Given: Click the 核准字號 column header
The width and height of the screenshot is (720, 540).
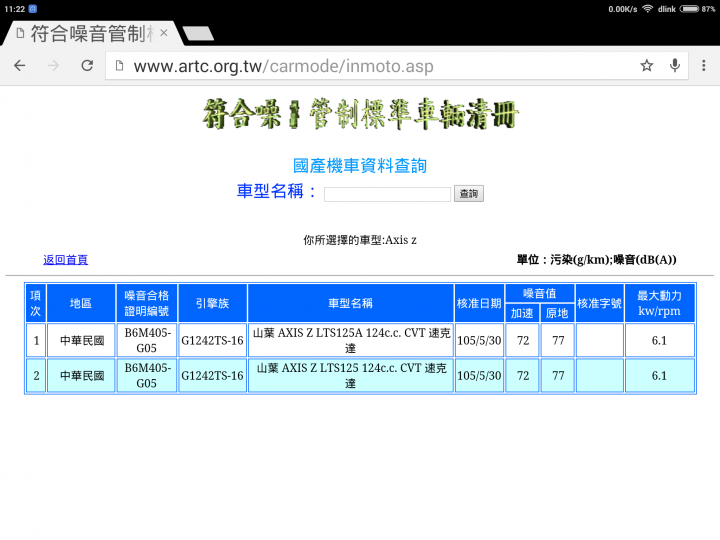Looking at the screenshot, I should coord(599,303).
